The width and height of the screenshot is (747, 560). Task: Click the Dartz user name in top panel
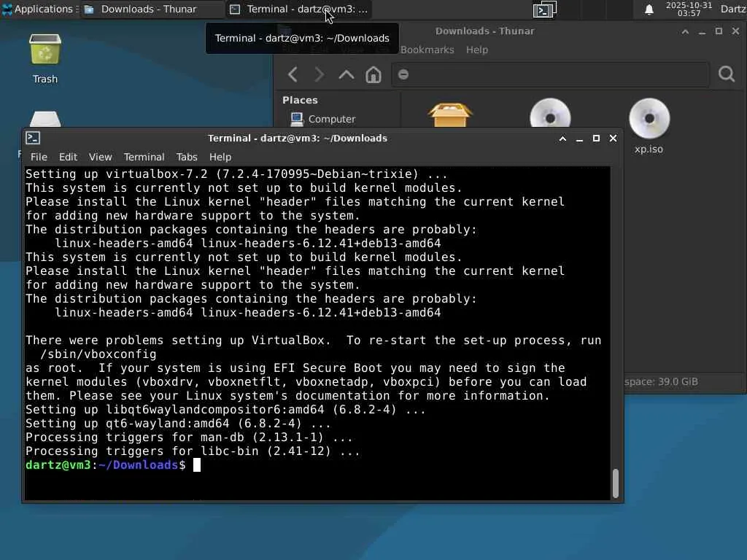tap(733, 9)
